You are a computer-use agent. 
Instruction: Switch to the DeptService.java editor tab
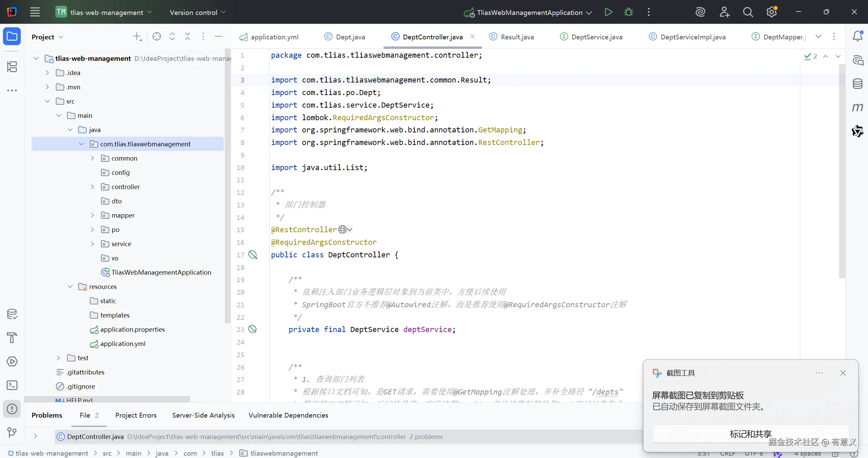[x=596, y=37]
